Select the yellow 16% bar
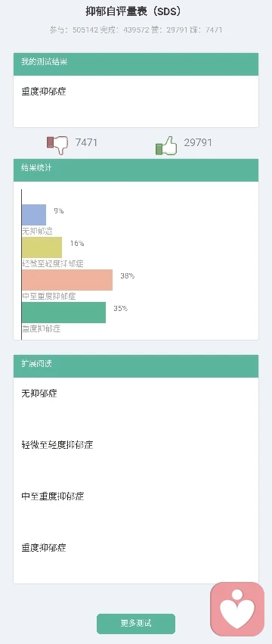 pyautogui.click(x=42, y=247)
